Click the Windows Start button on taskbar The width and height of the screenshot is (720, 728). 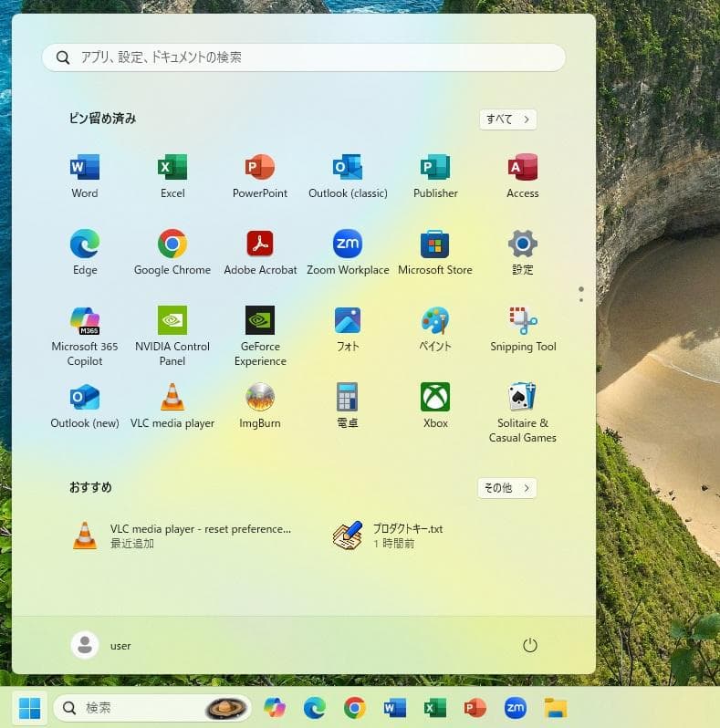[x=30, y=708]
